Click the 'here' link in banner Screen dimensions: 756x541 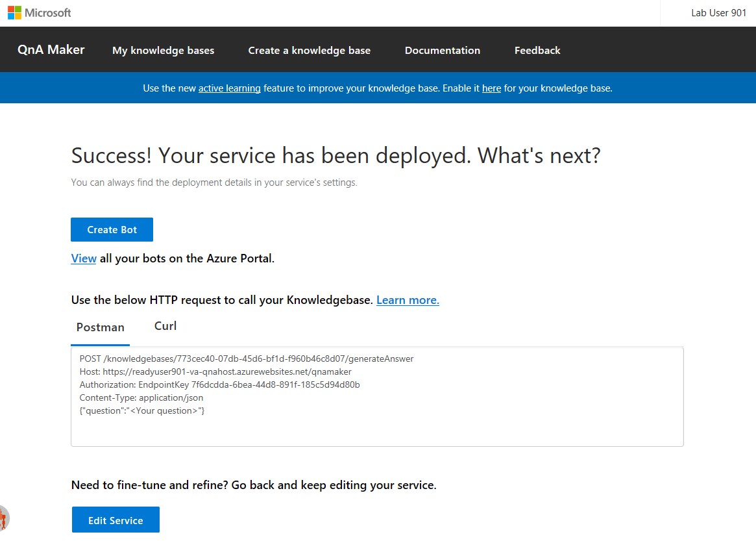491,88
